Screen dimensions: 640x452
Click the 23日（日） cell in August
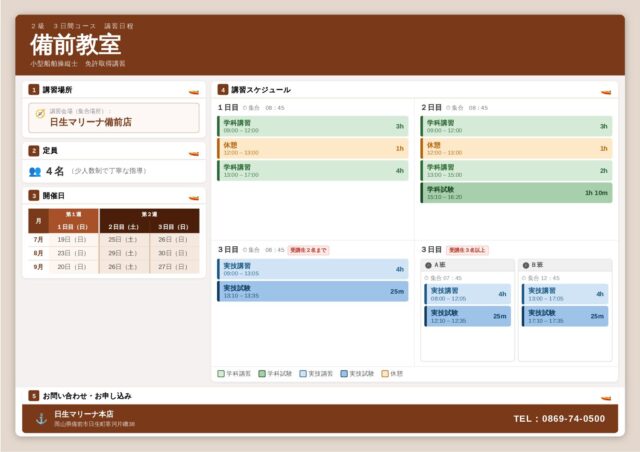(72, 253)
